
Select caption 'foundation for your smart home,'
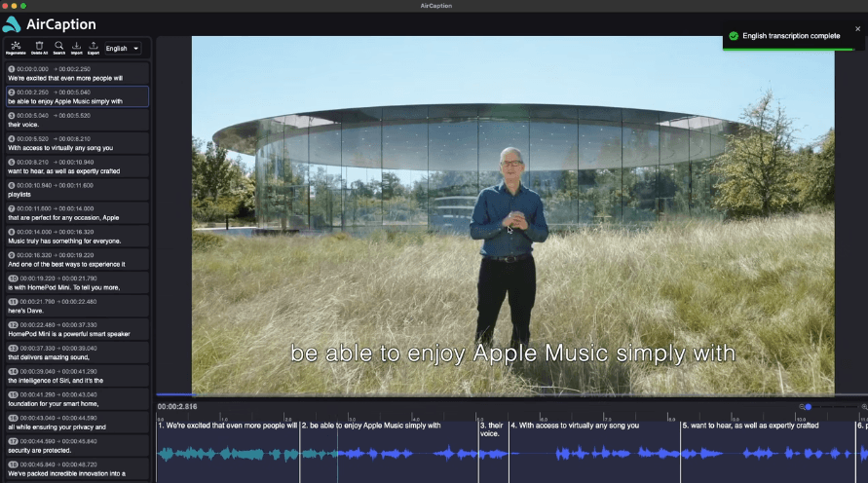78,399
